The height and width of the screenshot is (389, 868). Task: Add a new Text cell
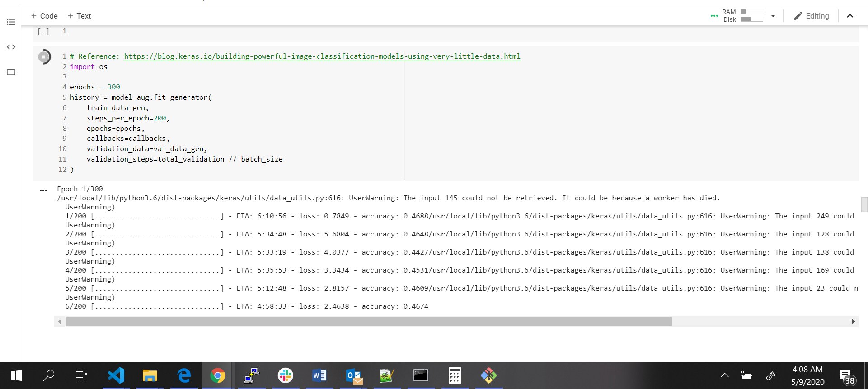point(79,16)
